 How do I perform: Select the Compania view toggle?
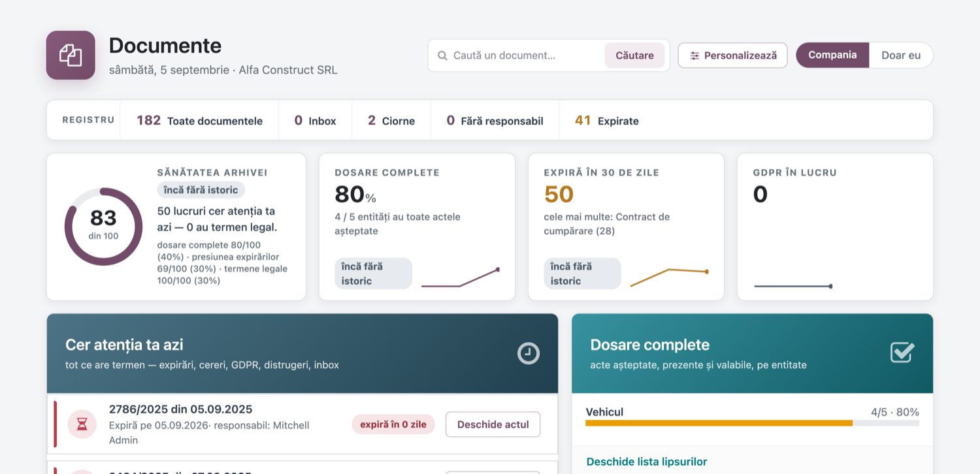point(832,55)
